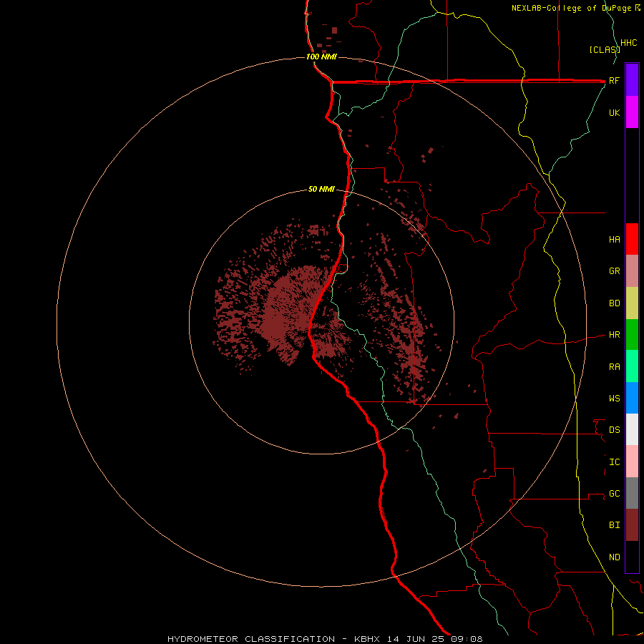
Task: Select the GC gray legend swatch
Action: [632, 493]
